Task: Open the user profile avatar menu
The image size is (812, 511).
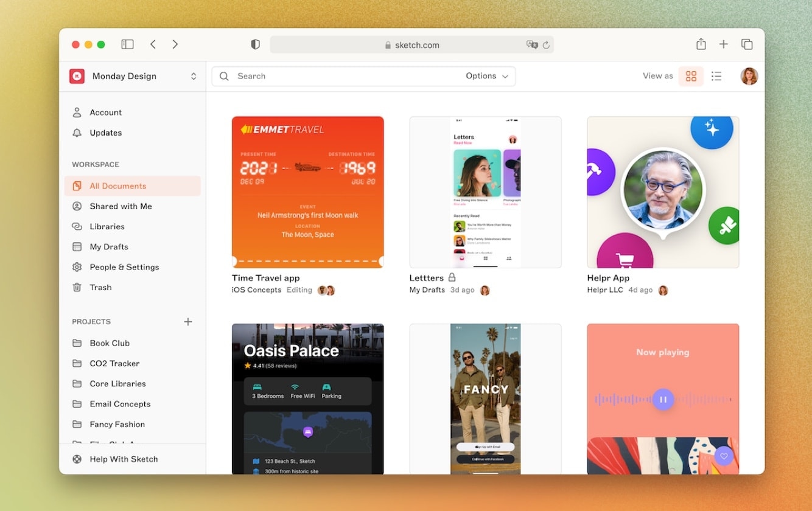Action: [x=749, y=76]
